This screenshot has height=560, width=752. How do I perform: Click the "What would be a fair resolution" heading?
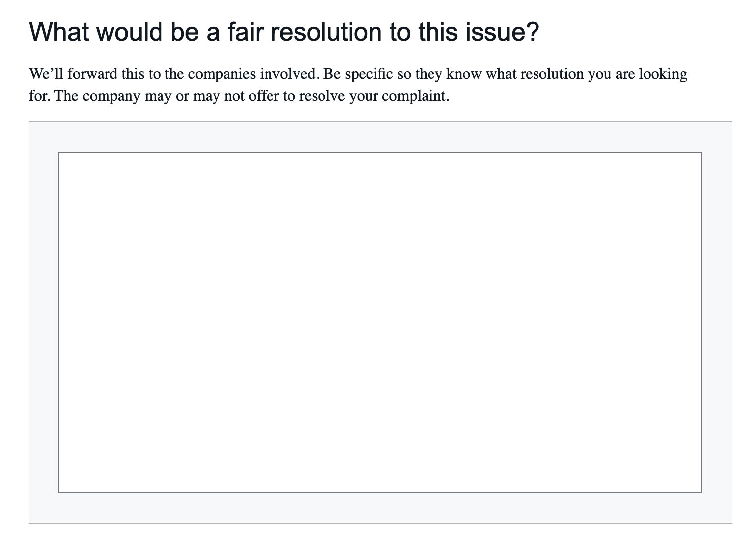click(x=283, y=32)
